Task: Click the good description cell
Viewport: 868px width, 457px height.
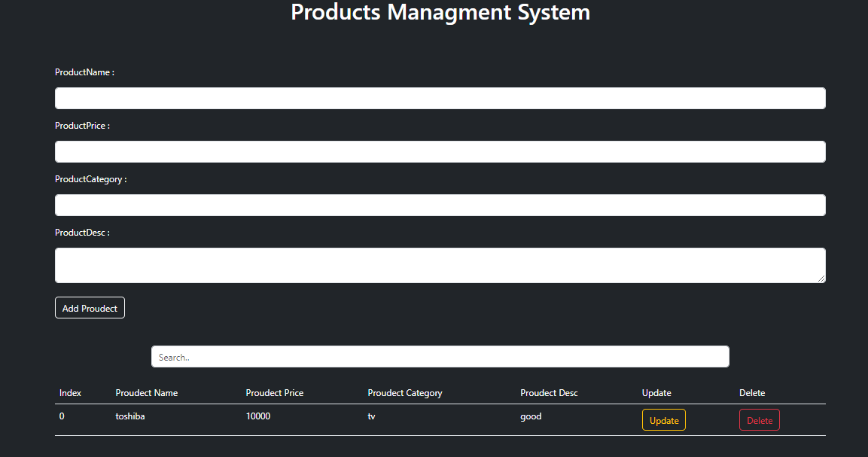Action: coord(531,416)
